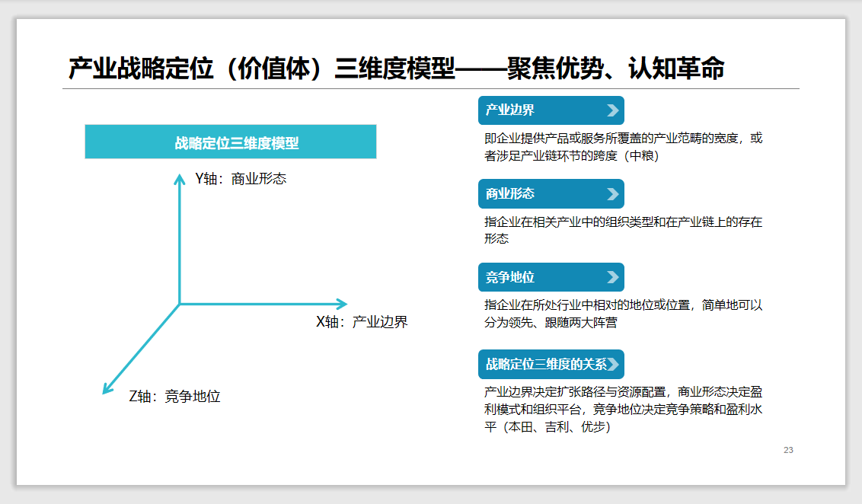
Task: Select the horizontal X-axis arrow
Action: (x=263, y=303)
